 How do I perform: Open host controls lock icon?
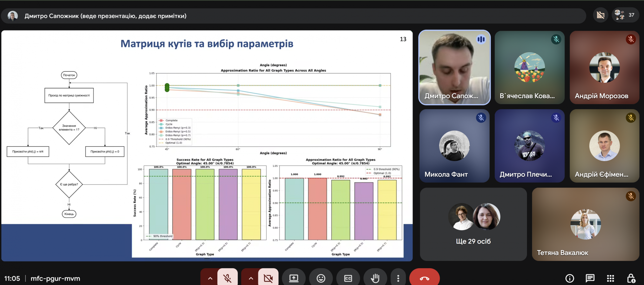pyautogui.click(x=631, y=278)
